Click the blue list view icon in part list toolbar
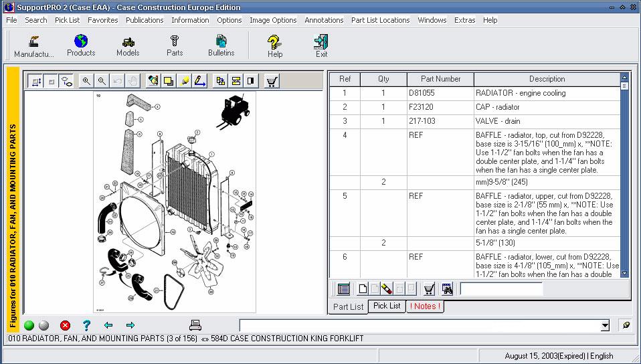641x364 pixels. [x=343, y=289]
